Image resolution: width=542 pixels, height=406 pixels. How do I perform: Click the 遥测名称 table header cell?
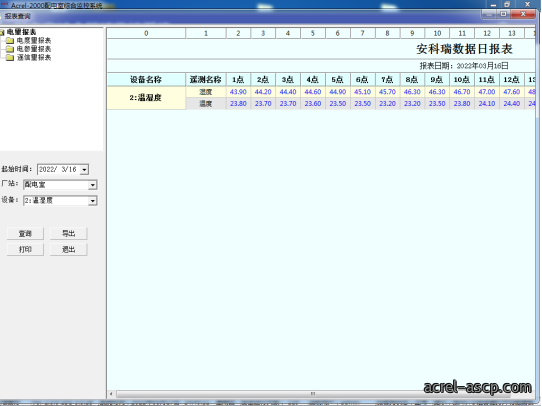[206, 79]
